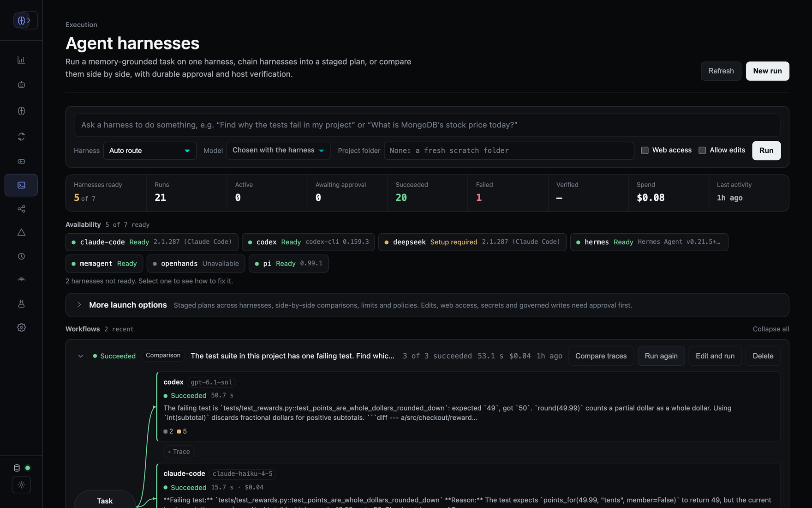
Task: Open the Model Chosen with the harness dropdown
Action: [x=278, y=151]
